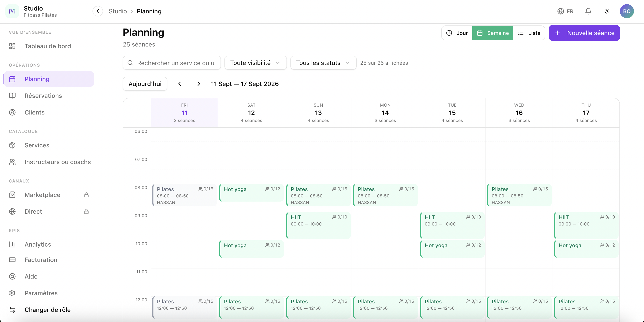Screen dimensions: 644x322
Task: Click the search magnifier icon
Action: coord(130,63)
